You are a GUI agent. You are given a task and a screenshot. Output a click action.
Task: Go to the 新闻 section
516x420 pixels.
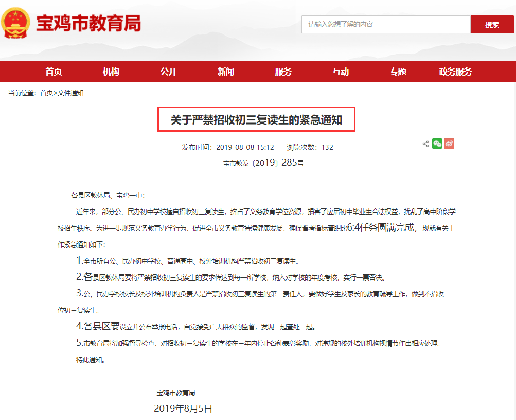tap(226, 72)
